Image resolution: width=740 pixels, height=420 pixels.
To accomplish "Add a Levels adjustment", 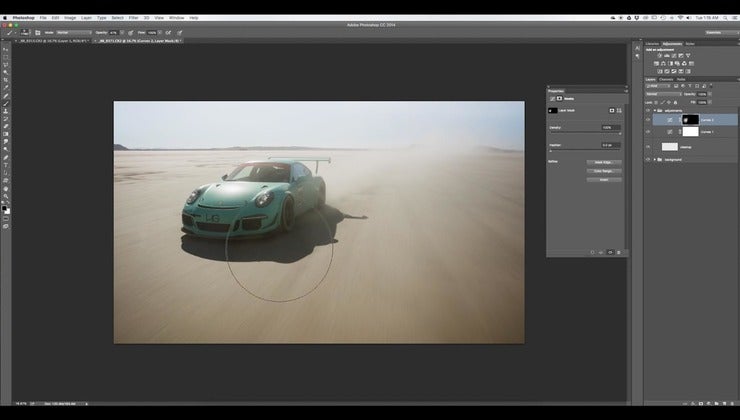I will pyautogui.click(x=667, y=55).
